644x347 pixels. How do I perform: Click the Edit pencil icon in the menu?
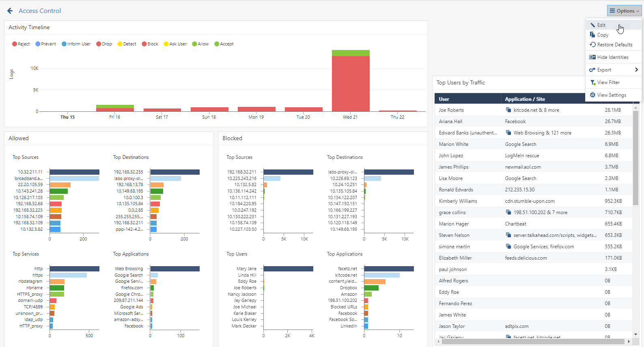coord(592,25)
